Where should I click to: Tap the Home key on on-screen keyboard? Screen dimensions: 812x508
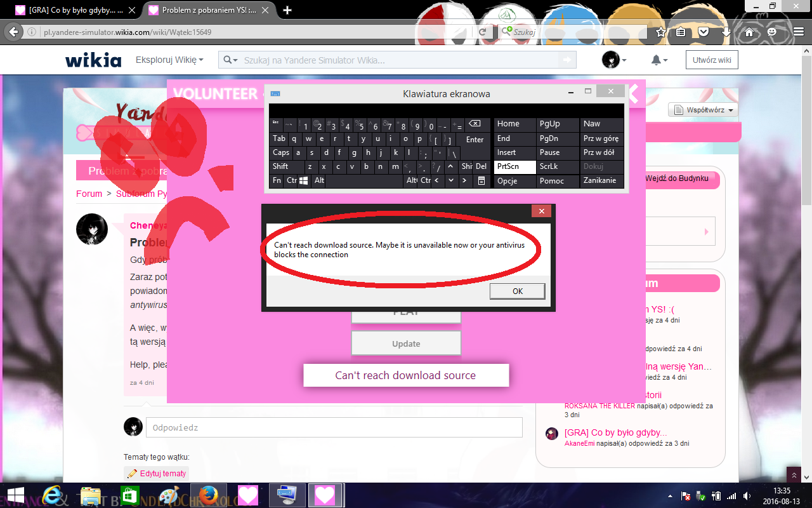[515, 124]
